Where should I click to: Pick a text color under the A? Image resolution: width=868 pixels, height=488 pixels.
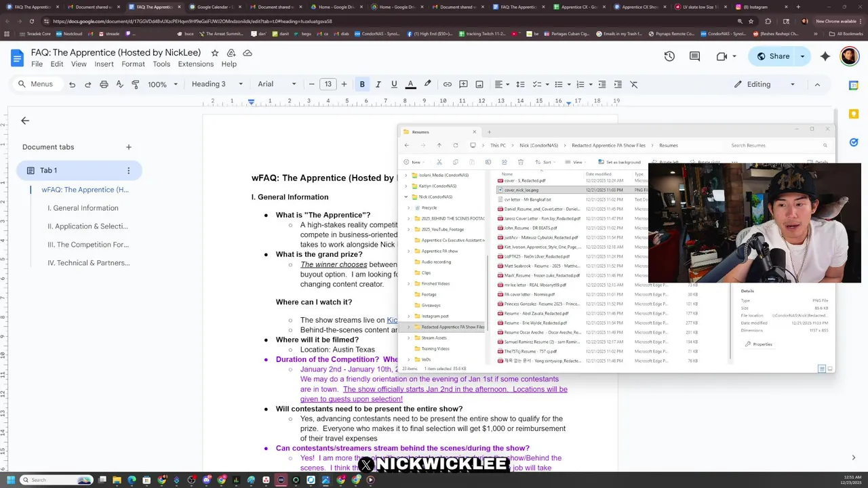[410, 84]
